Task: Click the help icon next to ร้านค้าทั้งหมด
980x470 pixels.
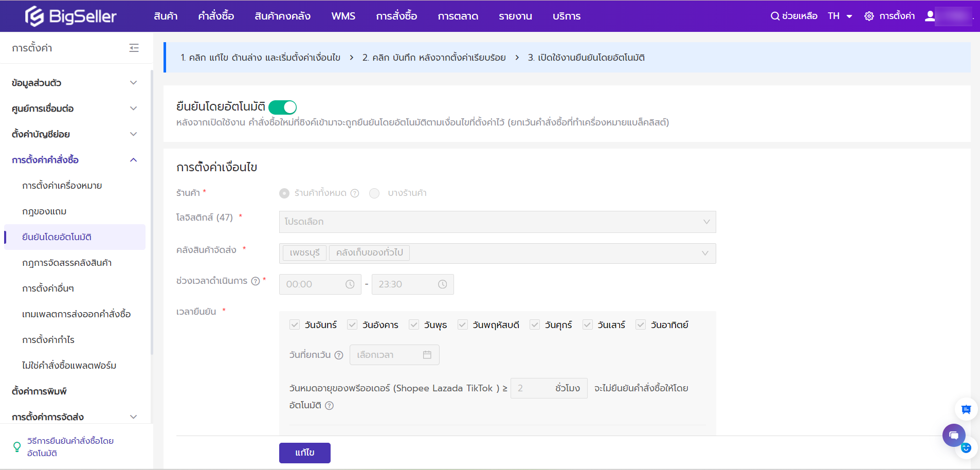Action: click(x=355, y=193)
